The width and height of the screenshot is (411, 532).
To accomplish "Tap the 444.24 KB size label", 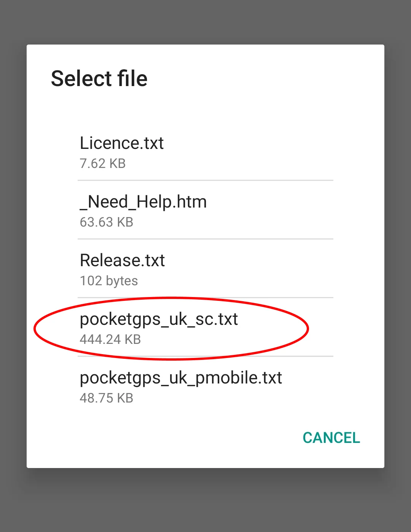I will pyautogui.click(x=110, y=340).
